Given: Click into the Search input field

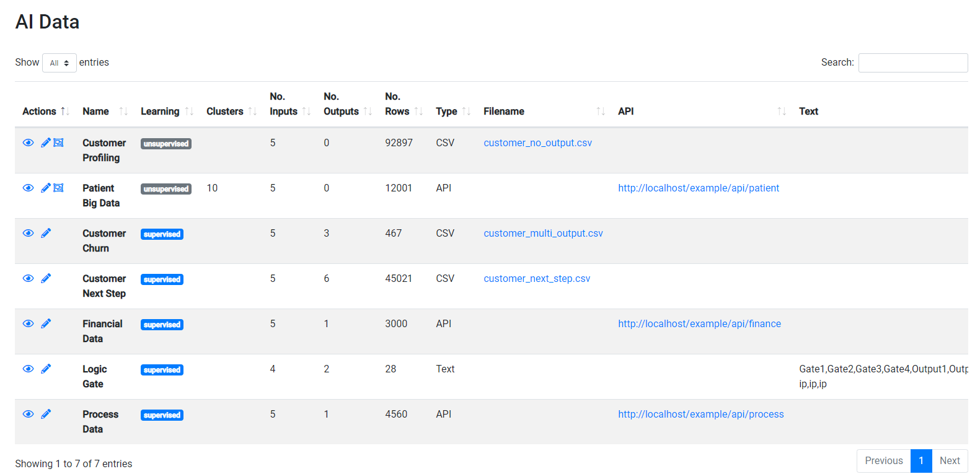Looking at the screenshot, I should click(912, 63).
